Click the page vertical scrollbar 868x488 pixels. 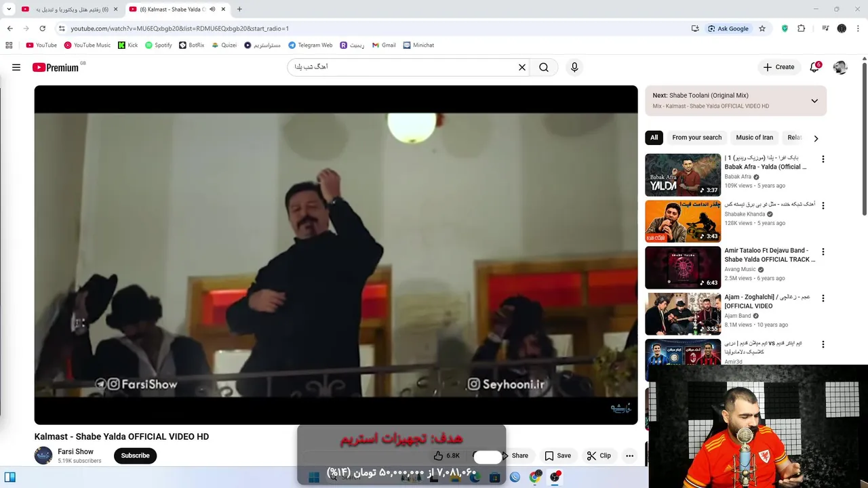pos(865,138)
